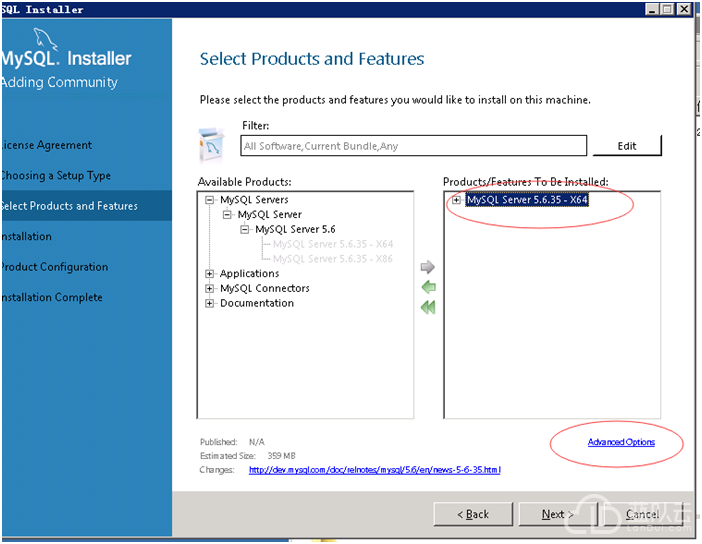
Task: Click the Estimated Size value 359 MB
Action: point(282,456)
